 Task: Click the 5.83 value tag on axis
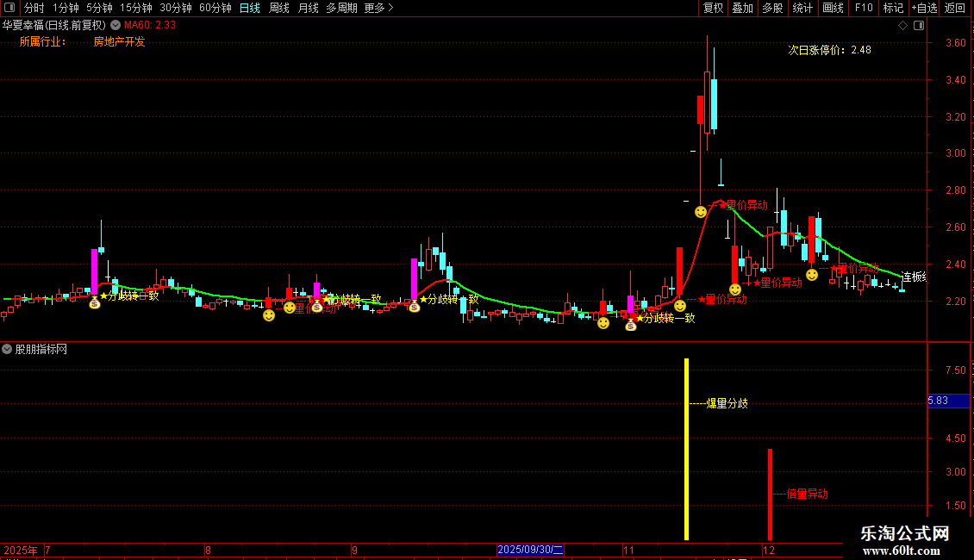(948, 401)
